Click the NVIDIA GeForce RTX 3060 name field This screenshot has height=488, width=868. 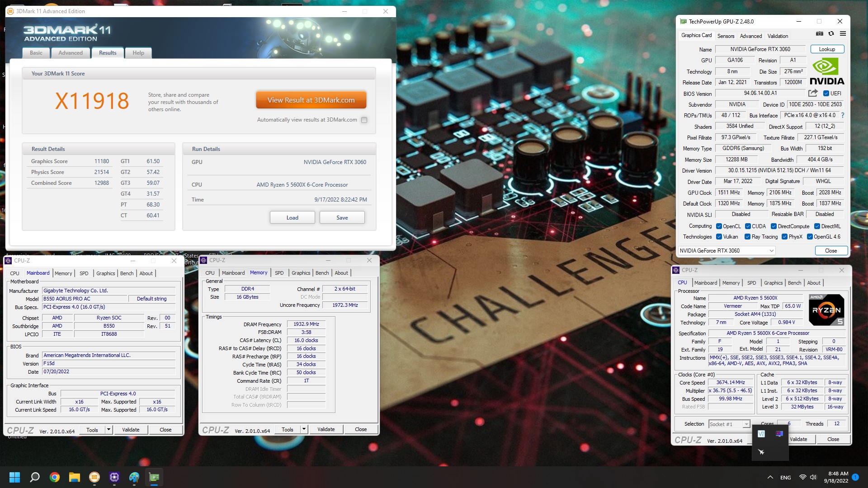(760, 49)
